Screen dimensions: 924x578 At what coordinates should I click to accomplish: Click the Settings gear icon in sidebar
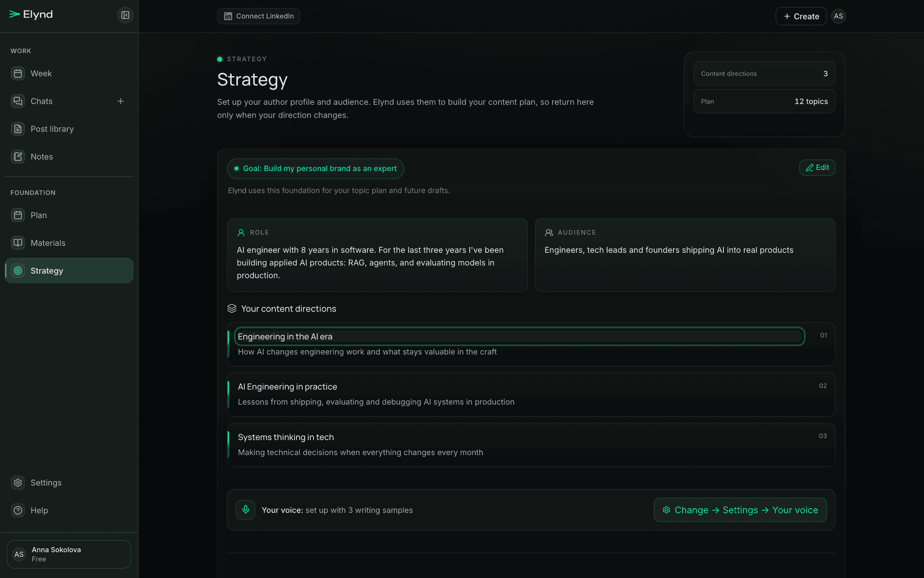[18, 483]
